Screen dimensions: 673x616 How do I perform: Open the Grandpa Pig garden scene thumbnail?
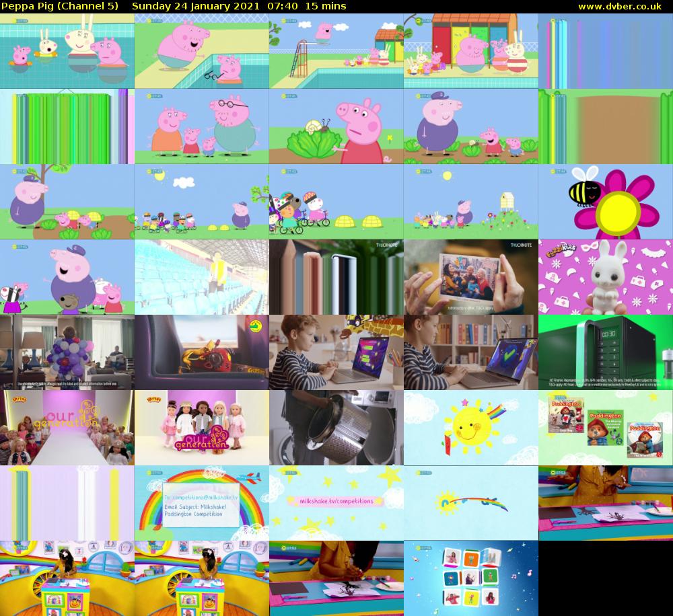(471, 125)
